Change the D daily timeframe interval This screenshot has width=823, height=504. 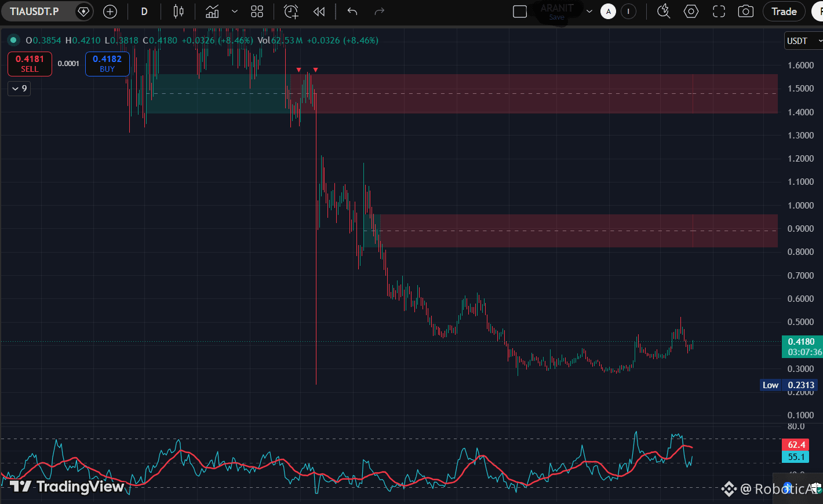click(144, 12)
